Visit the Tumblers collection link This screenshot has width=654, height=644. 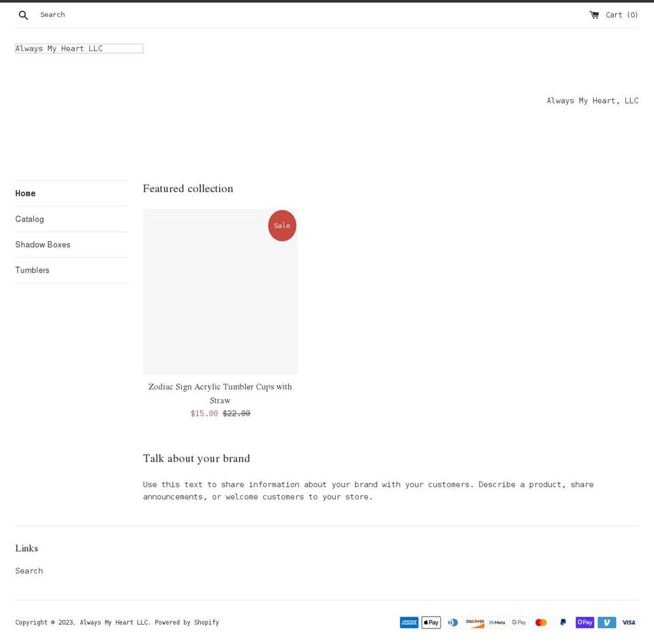tap(32, 270)
